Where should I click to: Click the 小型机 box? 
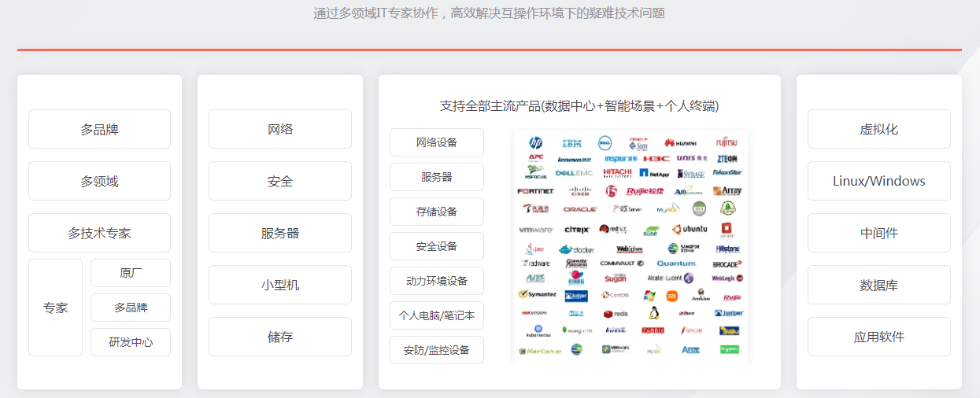pyautogui.click(x=280, y=285)
